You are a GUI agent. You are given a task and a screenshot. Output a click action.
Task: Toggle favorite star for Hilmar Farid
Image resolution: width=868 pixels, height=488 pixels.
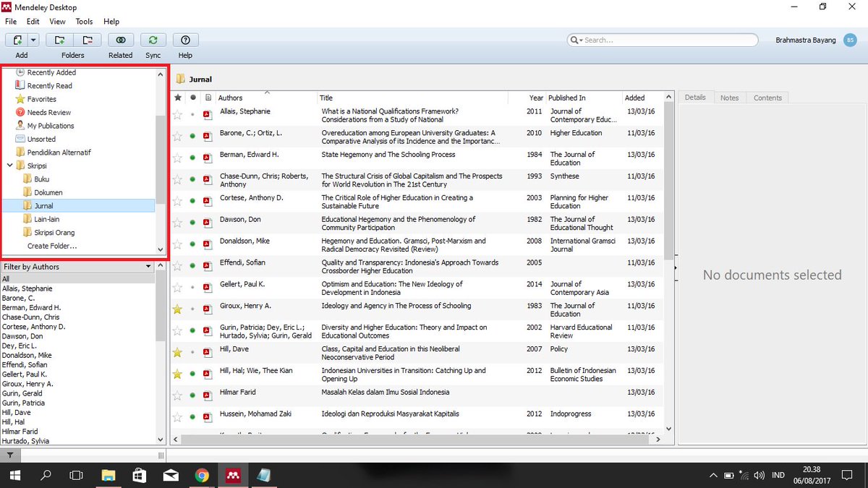[x=178, y=395]
